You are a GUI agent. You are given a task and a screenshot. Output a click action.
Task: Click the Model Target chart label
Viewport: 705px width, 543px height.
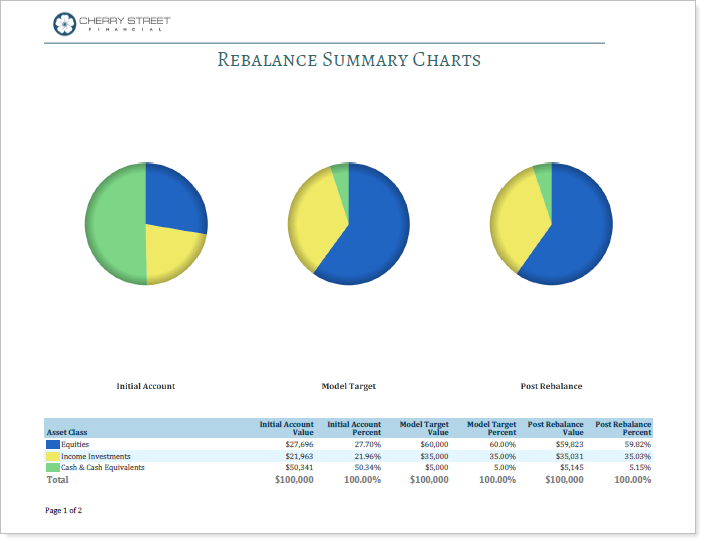[348, 386]
